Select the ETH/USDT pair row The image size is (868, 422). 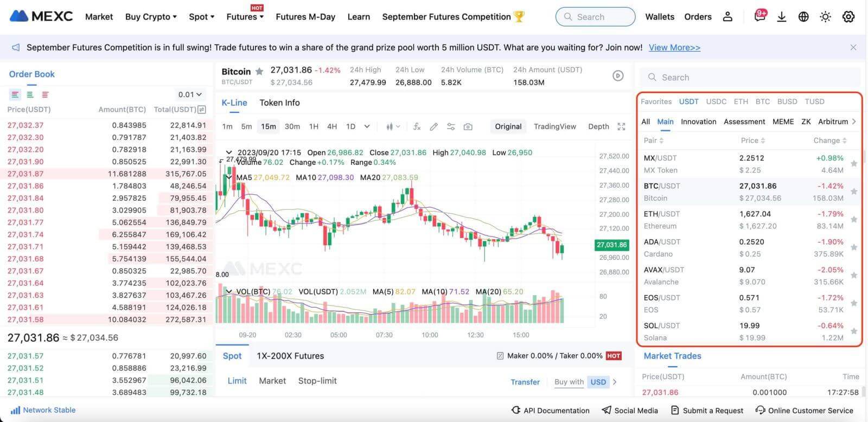pos(749,220)
